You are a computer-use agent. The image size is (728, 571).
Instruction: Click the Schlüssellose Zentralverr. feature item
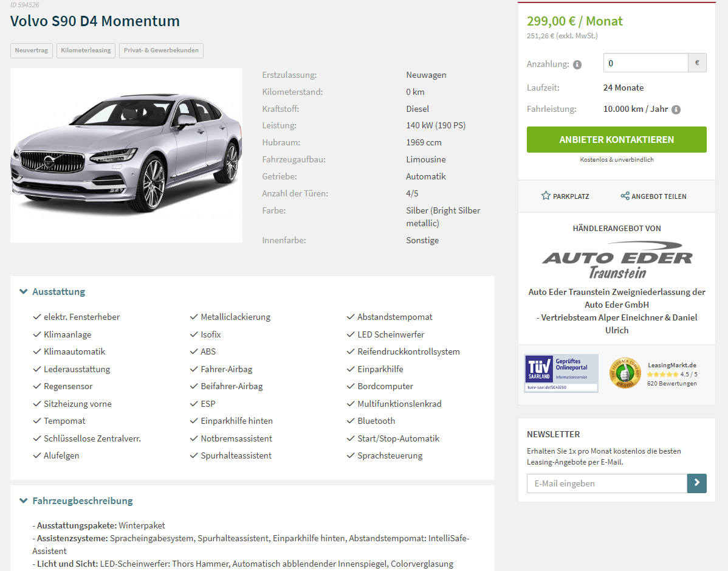87,438
